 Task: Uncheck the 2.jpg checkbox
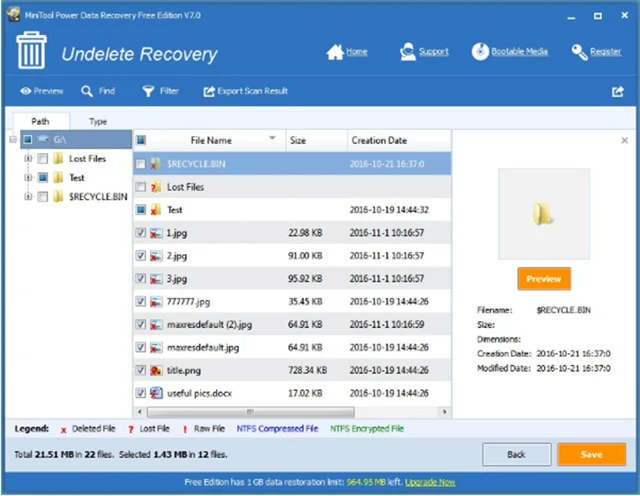(x=141, y=256)
